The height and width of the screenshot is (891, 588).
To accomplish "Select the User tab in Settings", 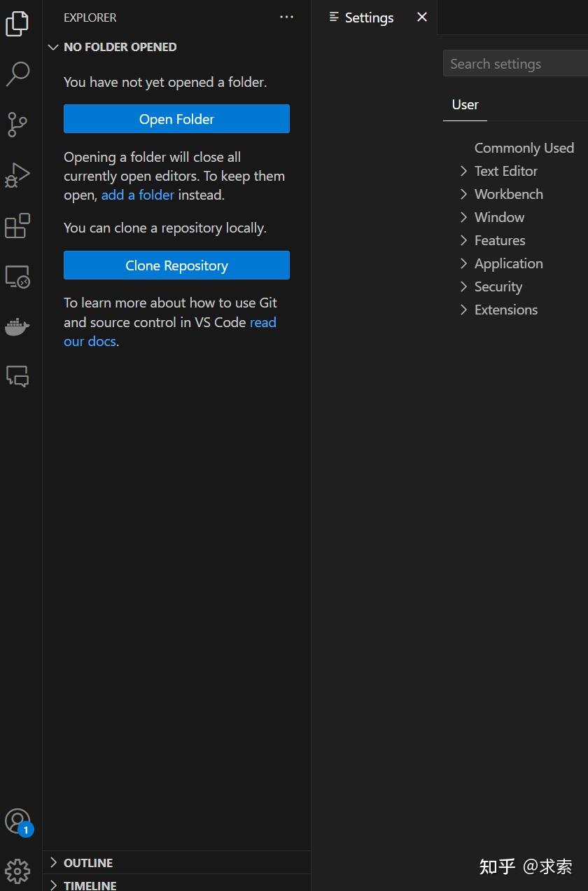I will pyautogui.click(x=465, y=104).
